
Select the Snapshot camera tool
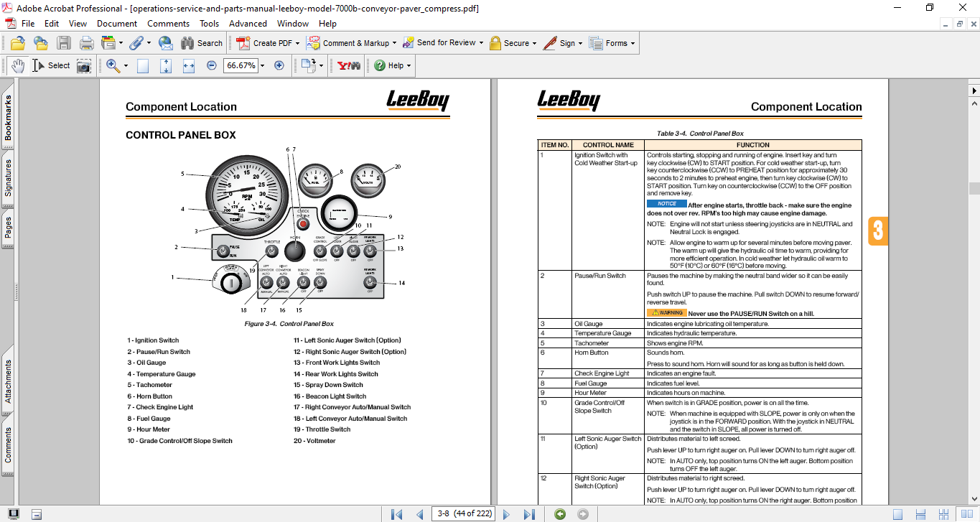[x=84, y=65]
